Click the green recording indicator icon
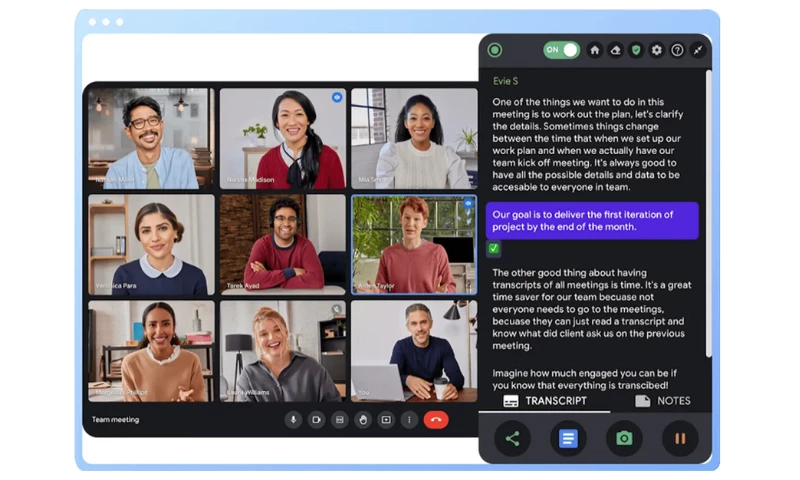 coord(494,50)
